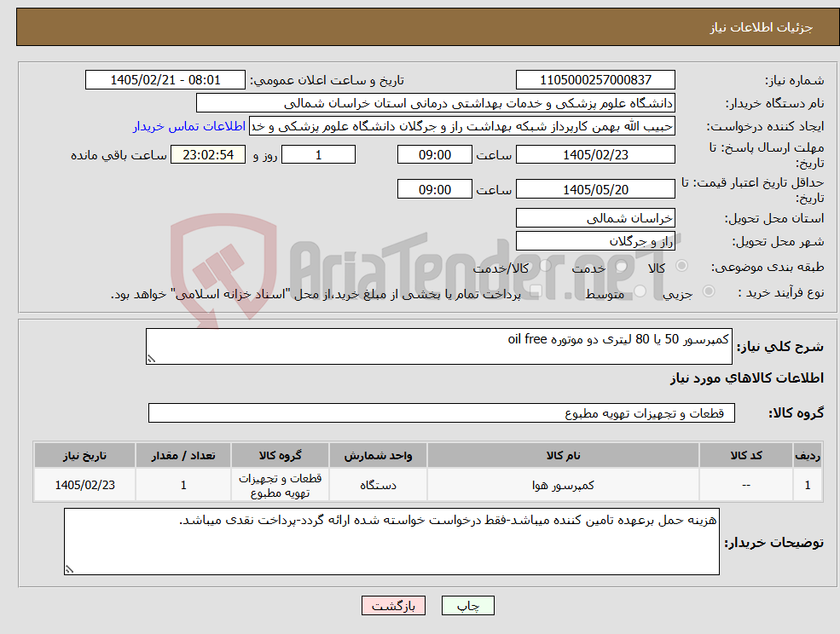Click the buyer notes text area
This screenshot has height=634, width=840.
(x=391, y=541)
